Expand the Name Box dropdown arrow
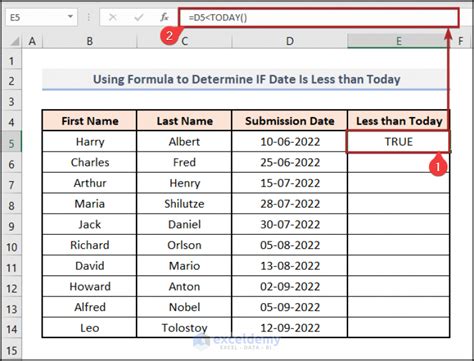The image size is (474, 361). click(x=70, y=17)
